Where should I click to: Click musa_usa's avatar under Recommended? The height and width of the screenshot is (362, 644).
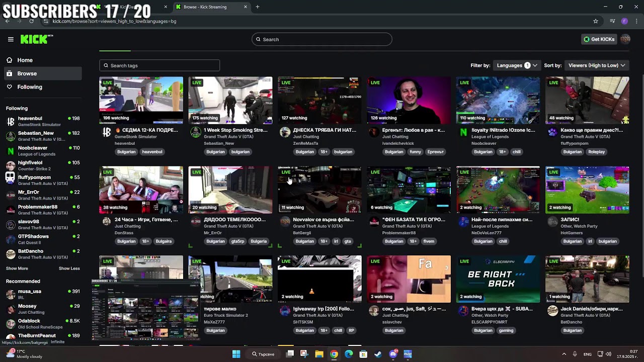[11, 295]
